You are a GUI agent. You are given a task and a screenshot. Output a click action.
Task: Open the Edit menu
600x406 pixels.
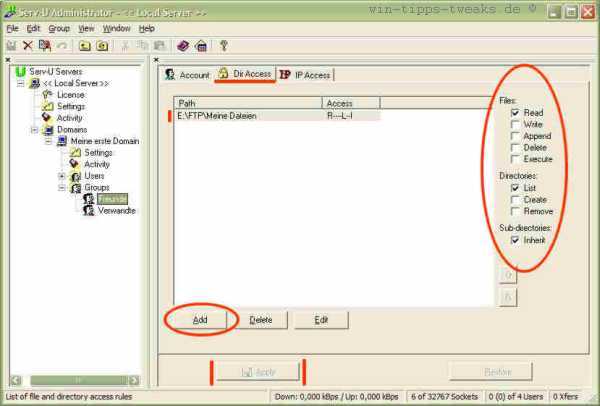coord(33,29)
